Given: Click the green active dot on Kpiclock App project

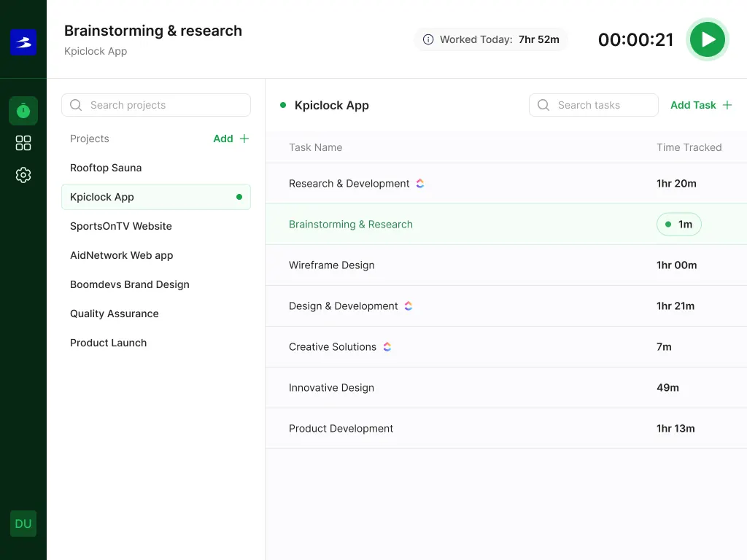Looking at the screenshot, I should point(239,197).
